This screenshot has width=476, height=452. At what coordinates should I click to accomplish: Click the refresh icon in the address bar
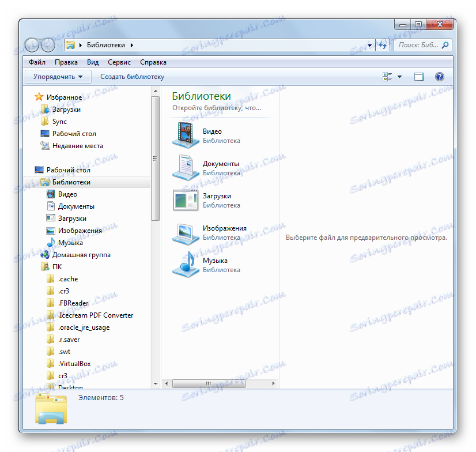tap(383, 44)
